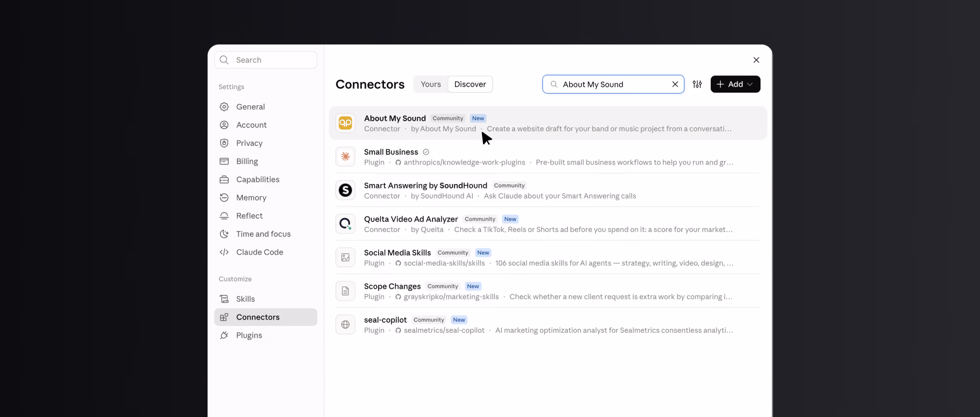
Task: Select the seal-copilot plugin title
Action: point(385,320)
